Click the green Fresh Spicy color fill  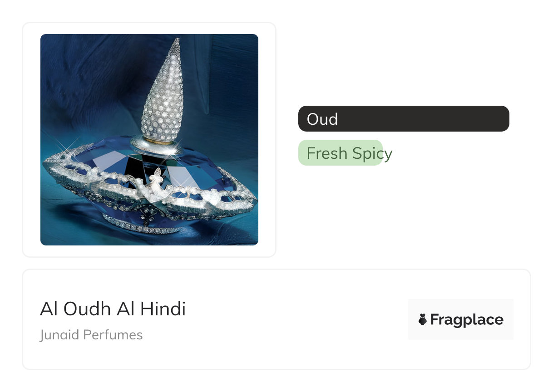pos(340,153)
